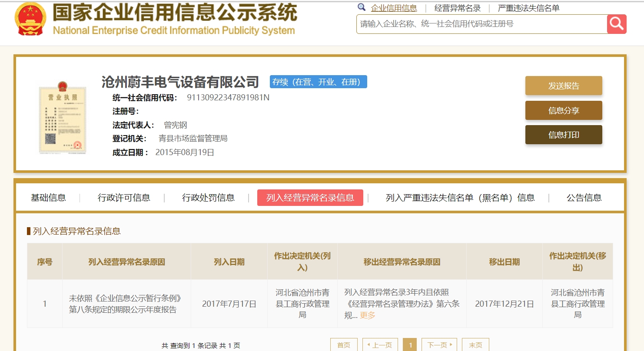Screen dimensions: 644x351
Task: Switch to the 行政许可信息 tab
Action: click(124, 198)
